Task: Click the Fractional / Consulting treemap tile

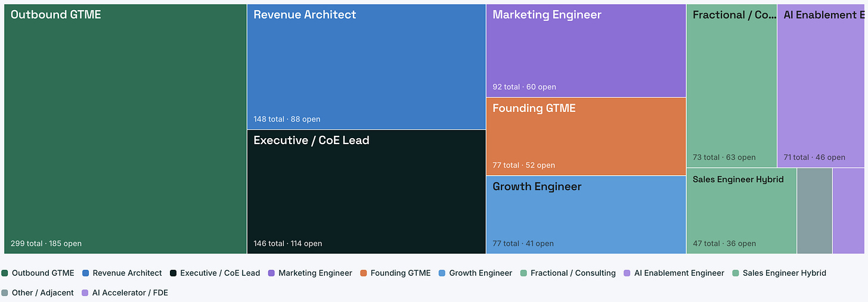Action: 731,86
